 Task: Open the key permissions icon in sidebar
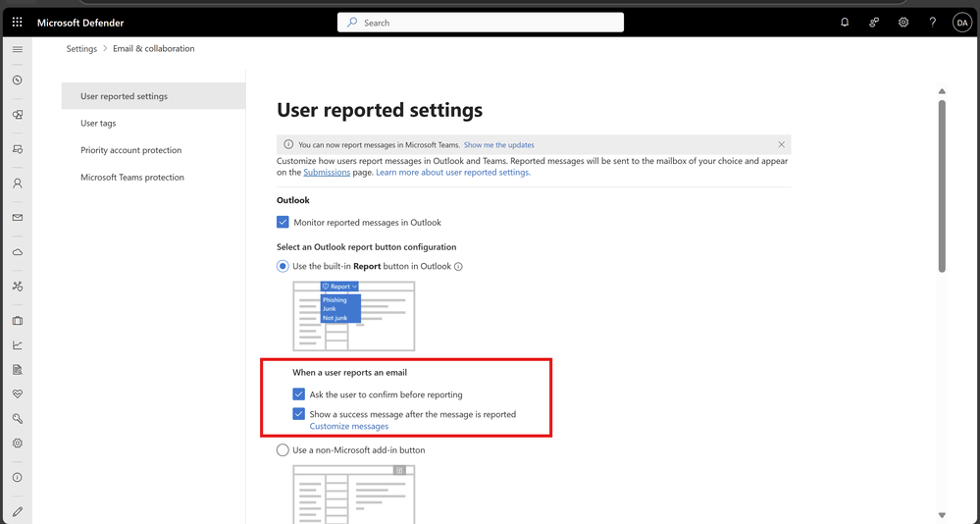[x=18, y=418]
